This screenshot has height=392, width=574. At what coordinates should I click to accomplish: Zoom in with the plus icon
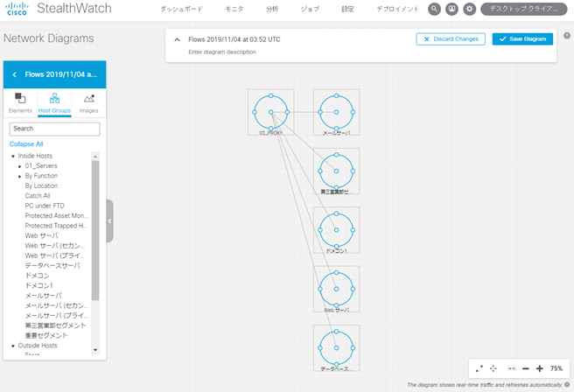pyautogui.click(x=539, y=369)
